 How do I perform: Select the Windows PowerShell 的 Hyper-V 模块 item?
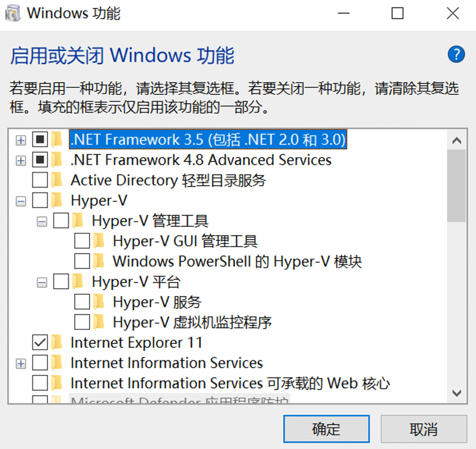click(x=237, y=261)
